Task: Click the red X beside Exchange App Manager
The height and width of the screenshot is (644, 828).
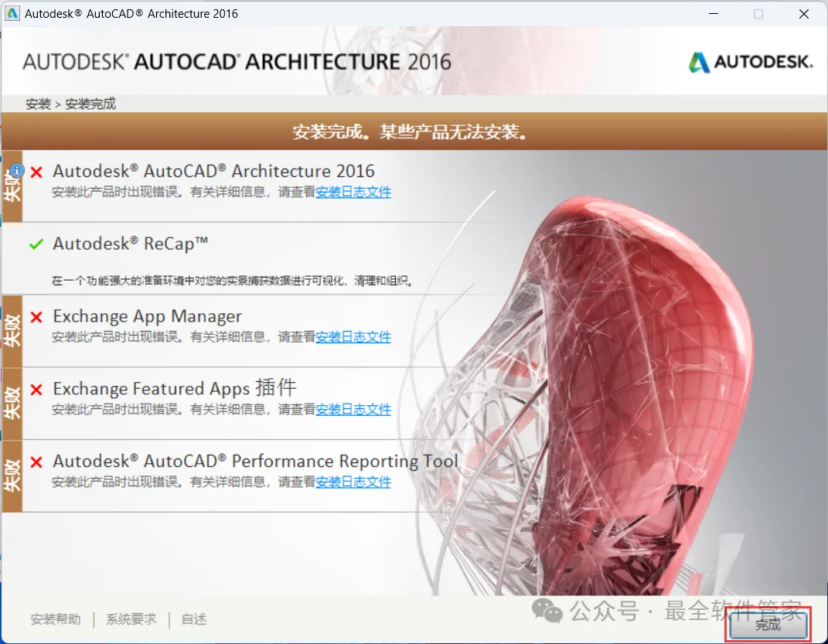Action: coord(36,317)
